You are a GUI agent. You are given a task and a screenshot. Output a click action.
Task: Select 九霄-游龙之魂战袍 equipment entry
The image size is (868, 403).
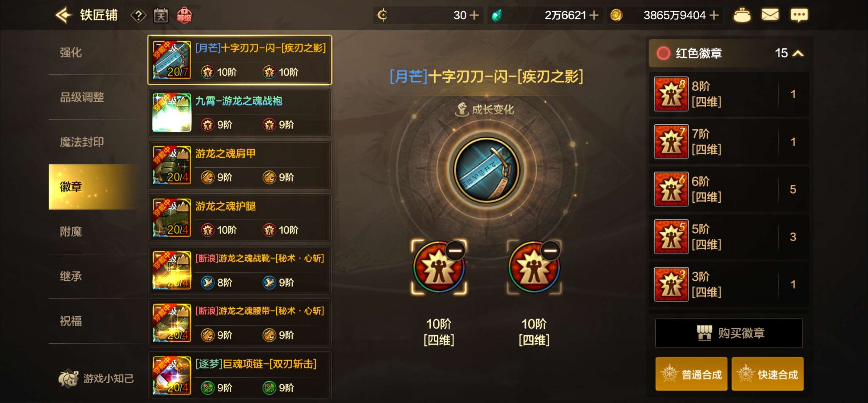[240, 113]
